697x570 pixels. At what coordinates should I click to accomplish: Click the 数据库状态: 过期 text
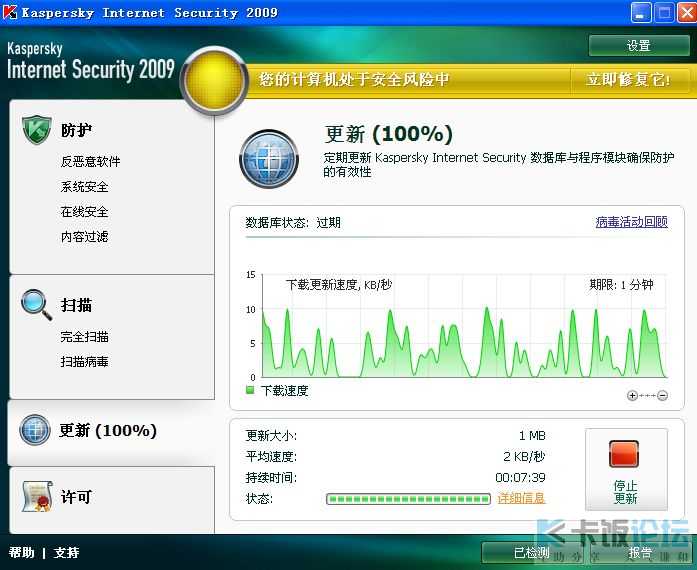[x=293, y=222]
